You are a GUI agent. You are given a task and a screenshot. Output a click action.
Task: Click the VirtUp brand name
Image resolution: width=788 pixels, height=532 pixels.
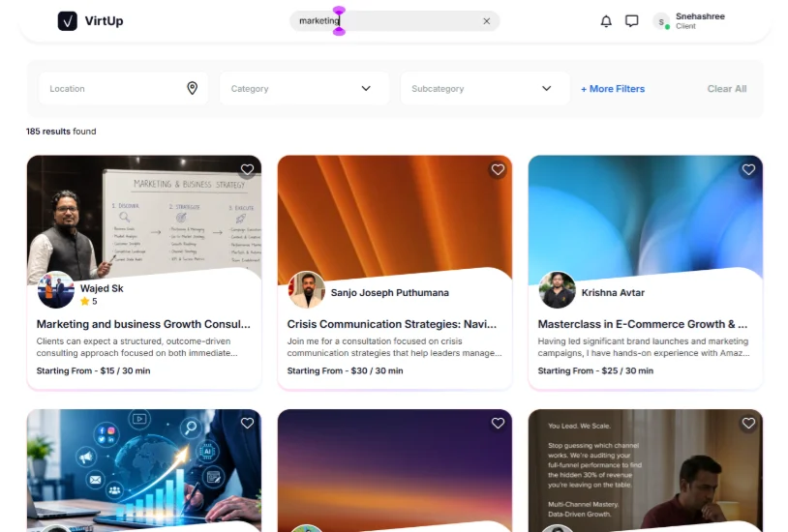[104, 21]
